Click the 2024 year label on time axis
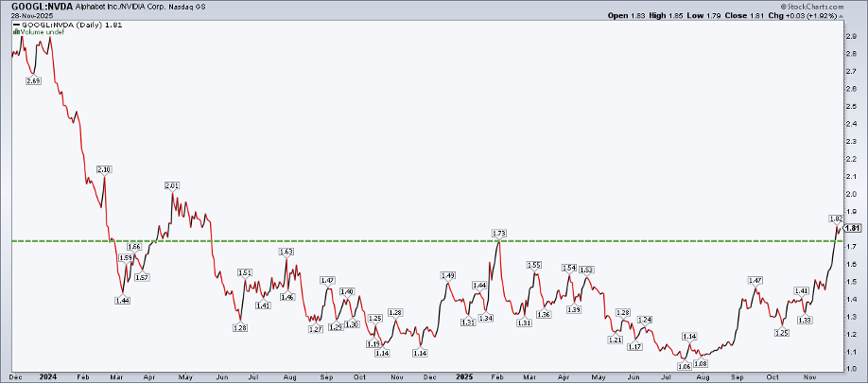Image resolution: width=868 pixels, height=384 pixels. click(x=43, y=376)
